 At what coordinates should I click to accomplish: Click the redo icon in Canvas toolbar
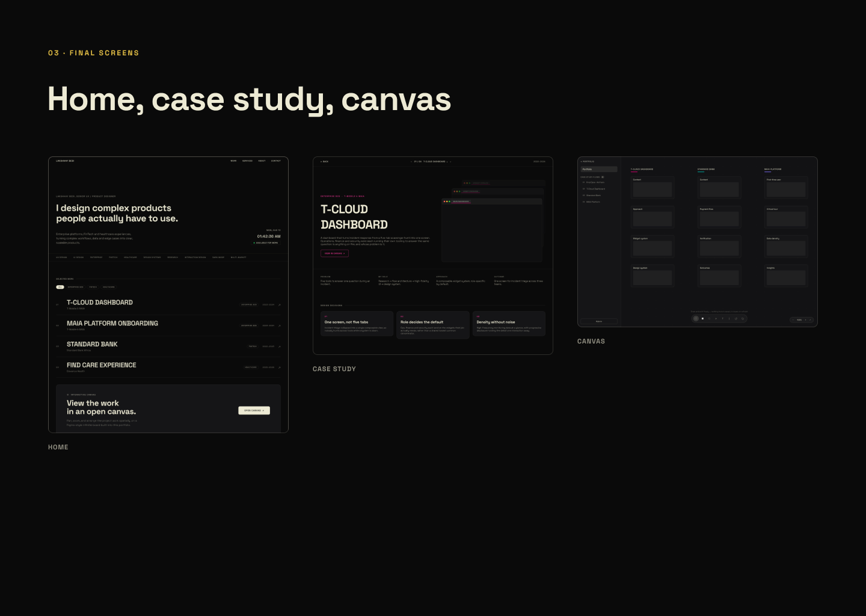point(743,319)
